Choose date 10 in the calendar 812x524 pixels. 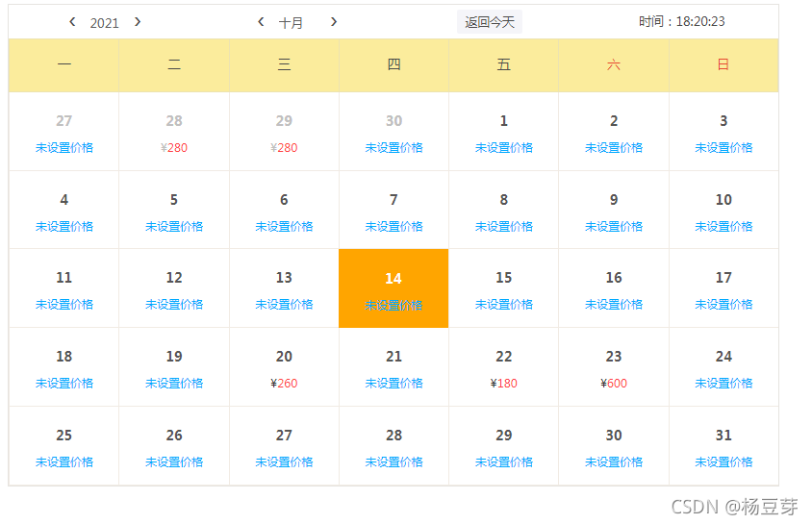tap(723, 210)
